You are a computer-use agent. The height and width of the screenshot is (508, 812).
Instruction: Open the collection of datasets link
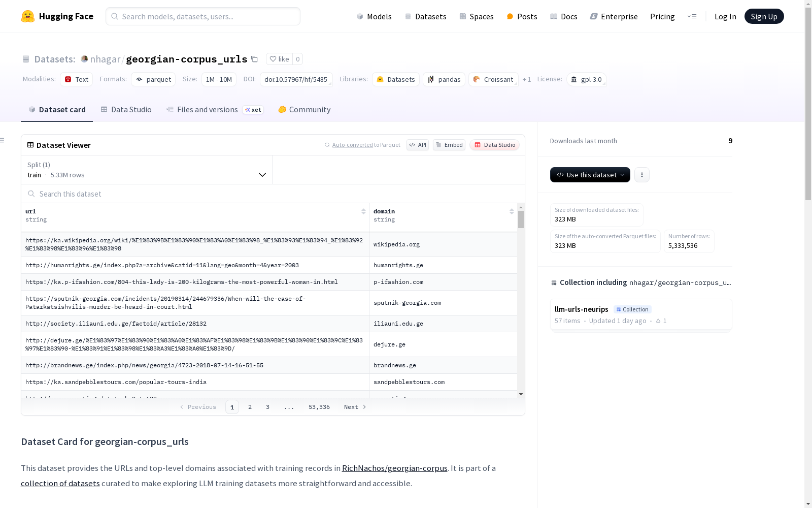coord(60,484)
